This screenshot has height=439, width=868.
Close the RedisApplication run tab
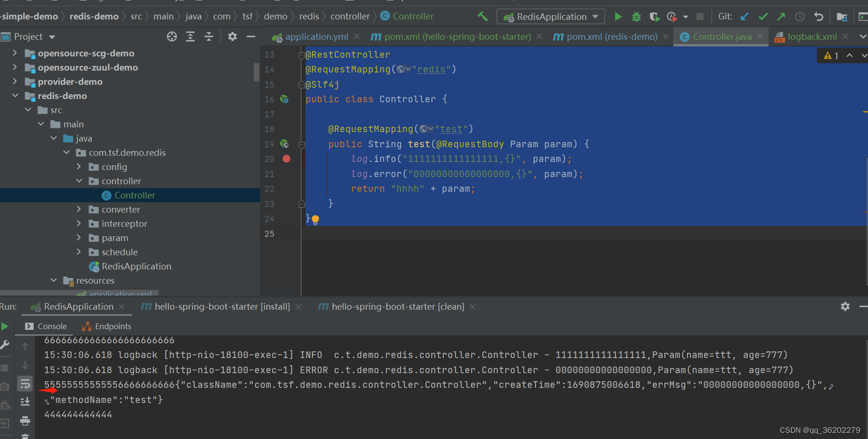click(122, 307)
